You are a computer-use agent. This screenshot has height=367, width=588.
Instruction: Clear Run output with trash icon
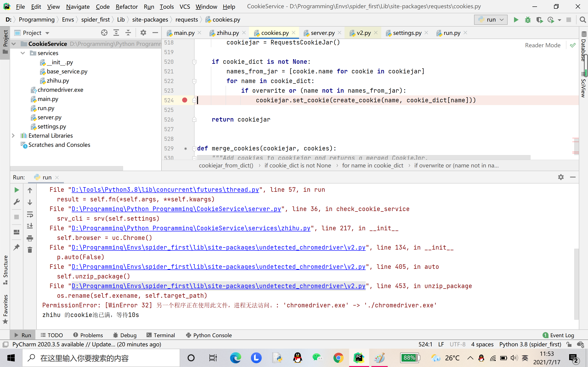(30, 250)
